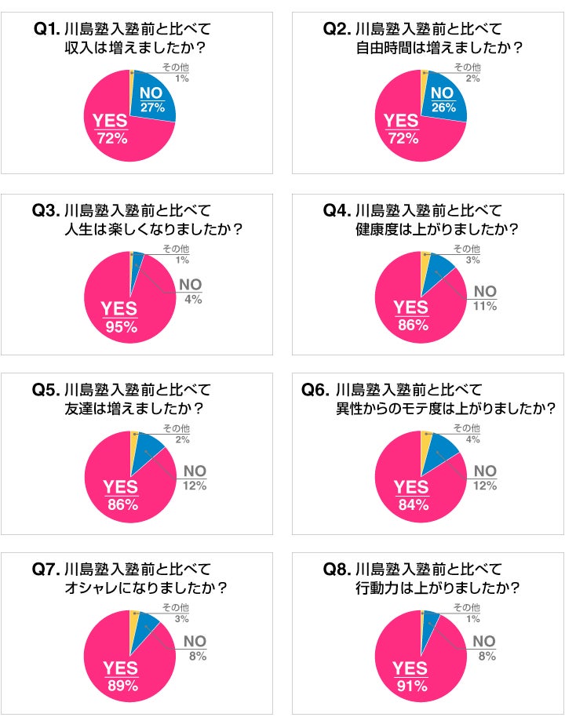Click the Q5 NO 12% label

[x=195, y=478]
